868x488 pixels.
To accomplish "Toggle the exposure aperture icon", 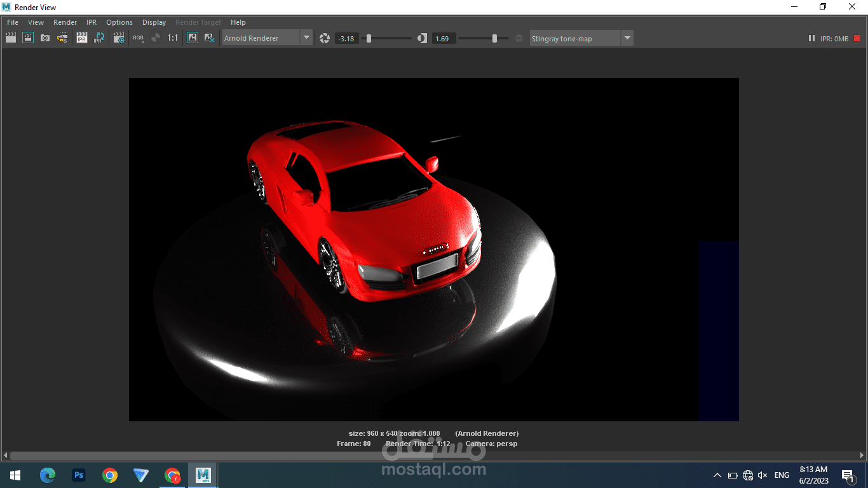I will click(x=325, y=38).
